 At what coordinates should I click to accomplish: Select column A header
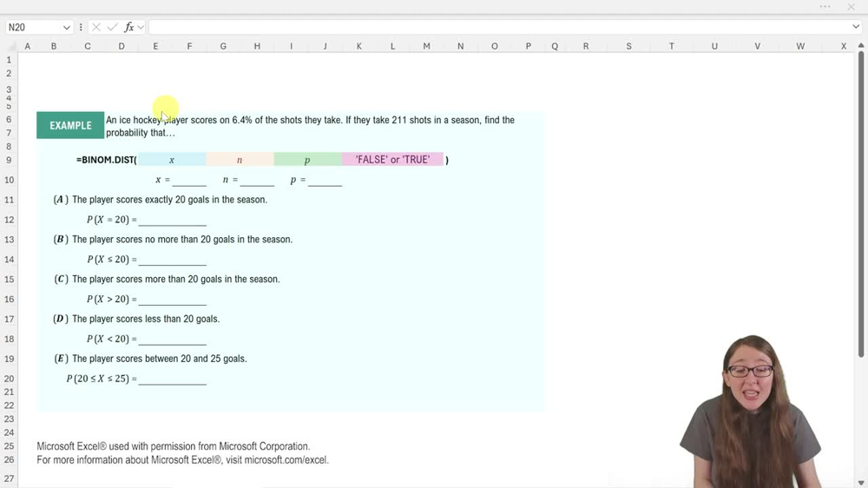coord(27,46)
